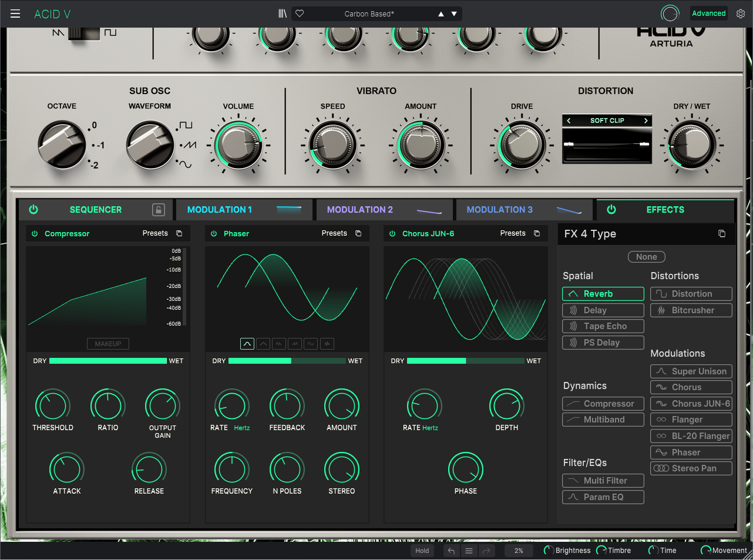The height and width of the screenshot is (560, 753).
Task: Bypass the Phaser with its power icon
Action: click(x=214, y=233)
